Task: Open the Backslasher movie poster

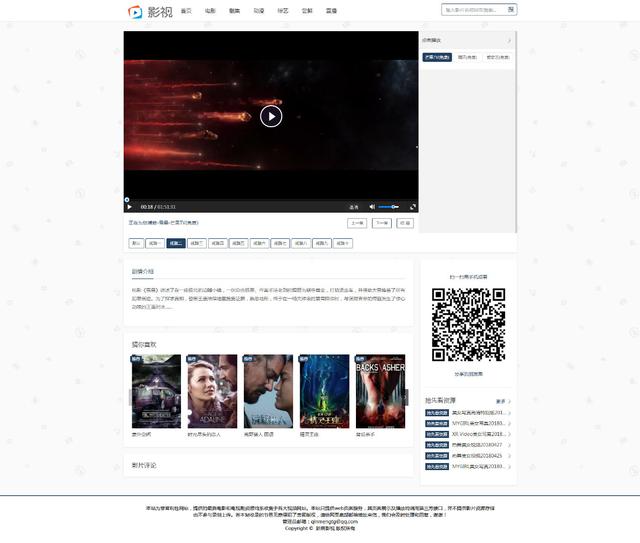Action: point(380,391)
